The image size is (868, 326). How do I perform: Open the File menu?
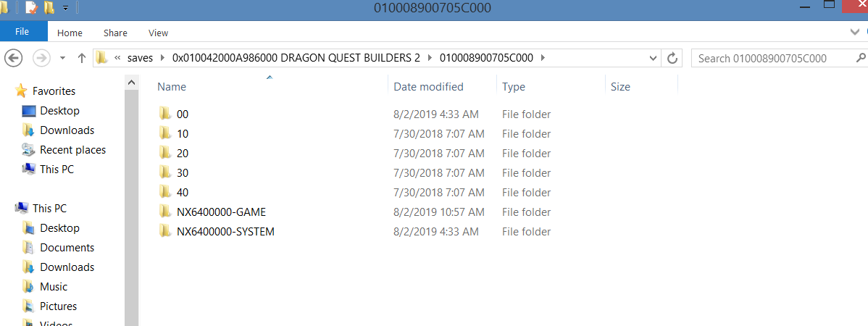[x=22, y=32]
